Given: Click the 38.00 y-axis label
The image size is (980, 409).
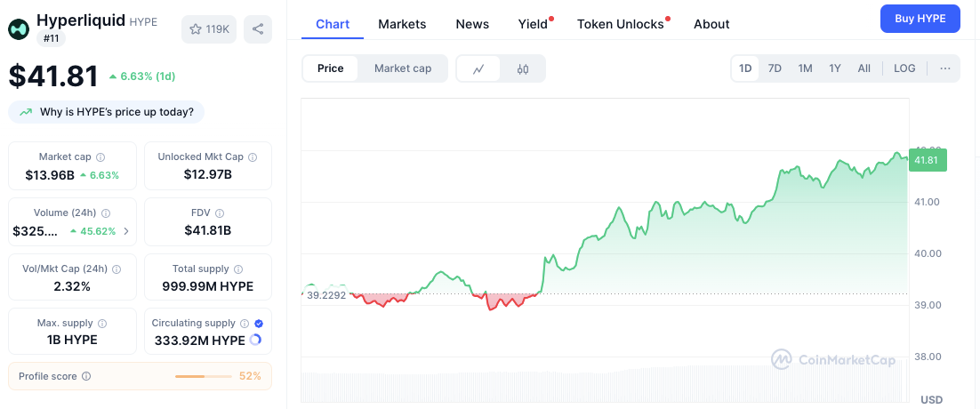Looking at the screenshot, I should pos(928,357).
